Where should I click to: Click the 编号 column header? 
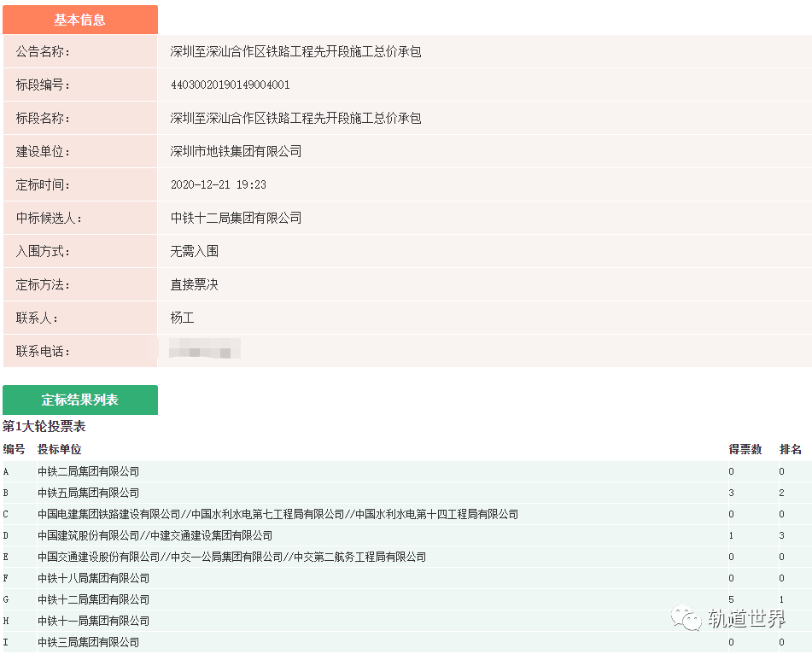click(14, 449)
